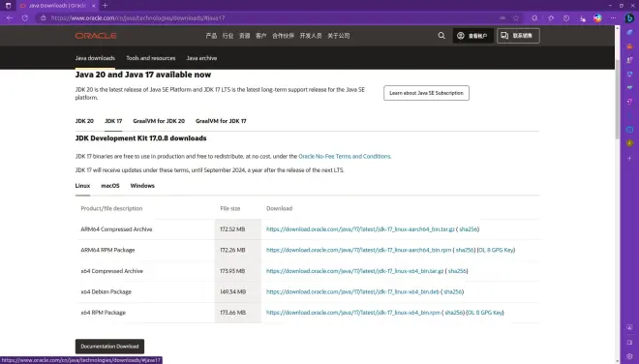Viewport: 639px width, 364px height.
Task: Click the Documentation Download button
Action: (x=109, y=347)
